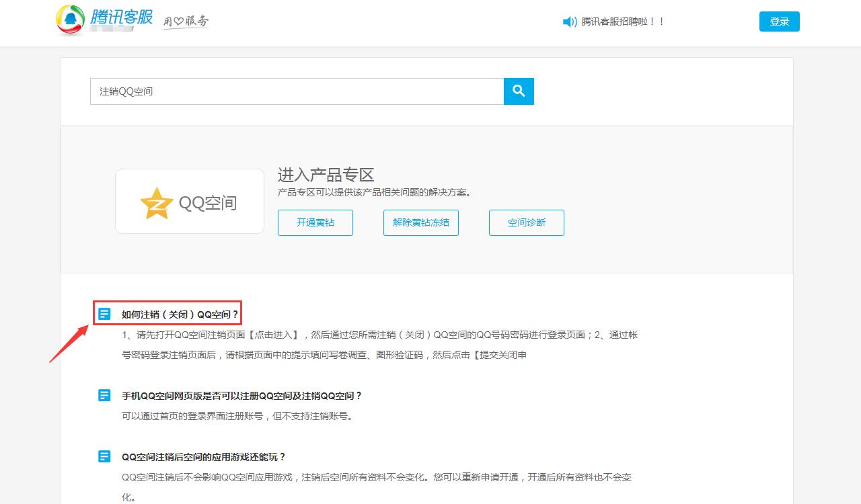The height and width of the screenshot is (504, 861).
Task: Click the search magnifier icon
Action: pyautogui.click(x=518, y=91)
